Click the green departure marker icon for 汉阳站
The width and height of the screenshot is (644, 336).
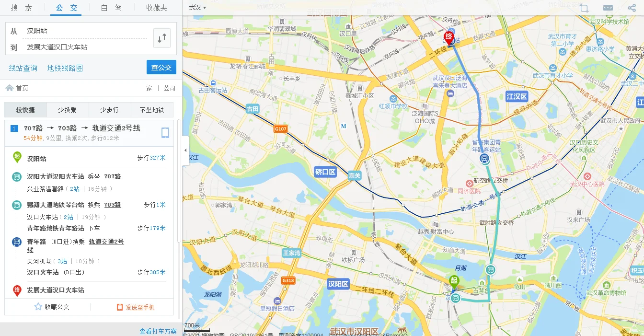(16, 158)
